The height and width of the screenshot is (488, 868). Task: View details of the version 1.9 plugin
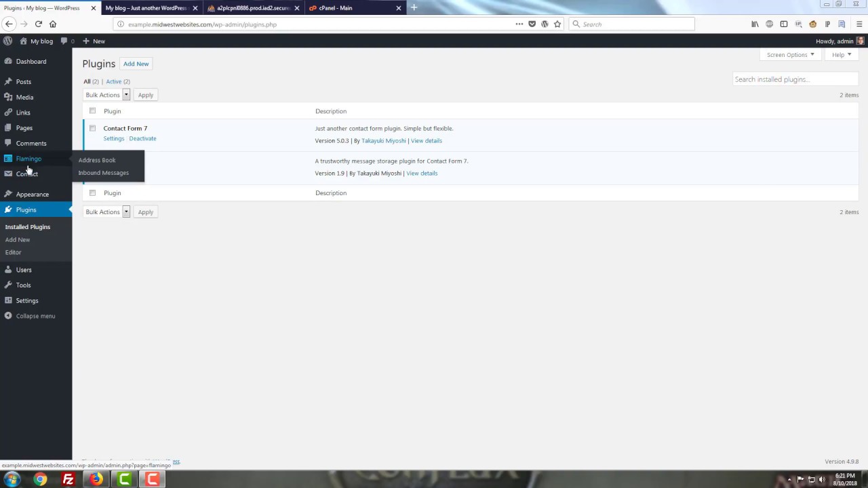(x=422, y=174)
